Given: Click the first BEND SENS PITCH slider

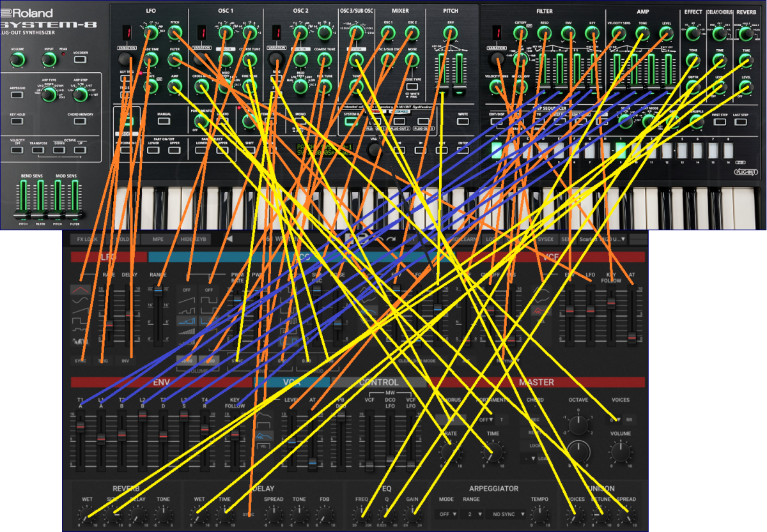Looking at the screenshot, I should coord(24,199).
